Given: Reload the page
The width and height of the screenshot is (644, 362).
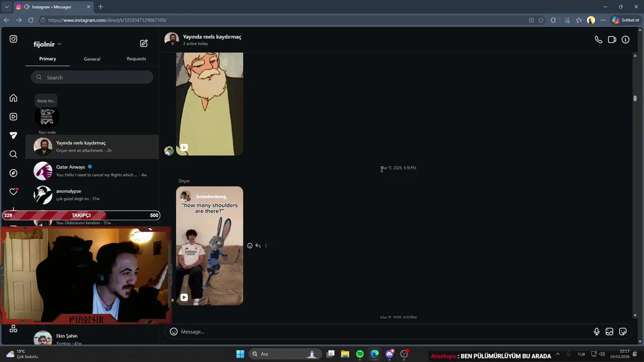Looking at the screenshot, I should click(31, 20).
